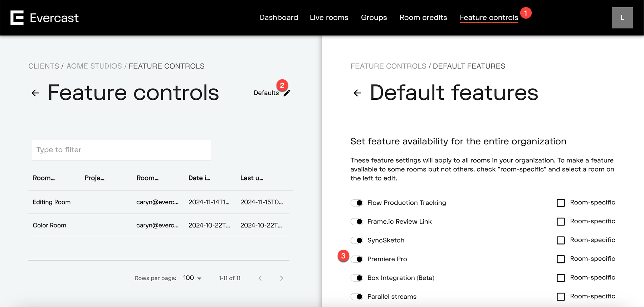Screen dimensions: 644x307
Task: Click 2024-11-15T0... last updated cell
Action: 262,202
